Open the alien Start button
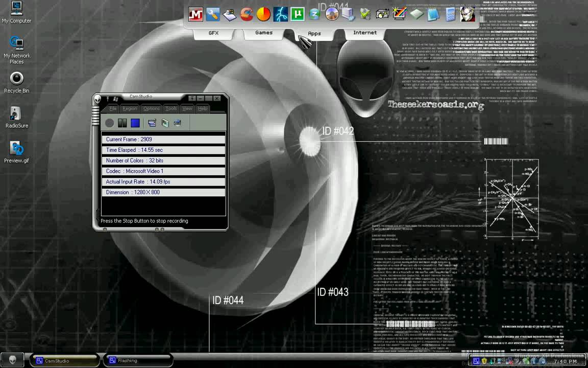 [13, 360]
